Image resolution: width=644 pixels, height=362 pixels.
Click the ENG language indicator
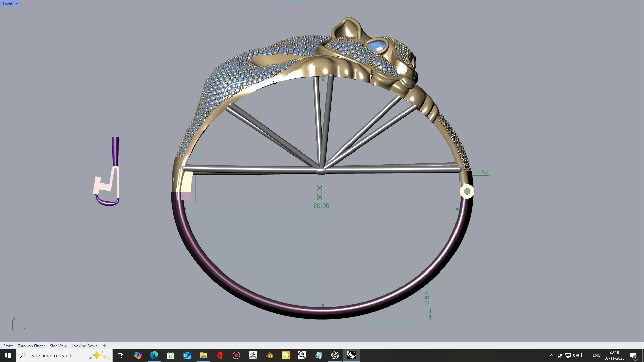click(596, 355)
